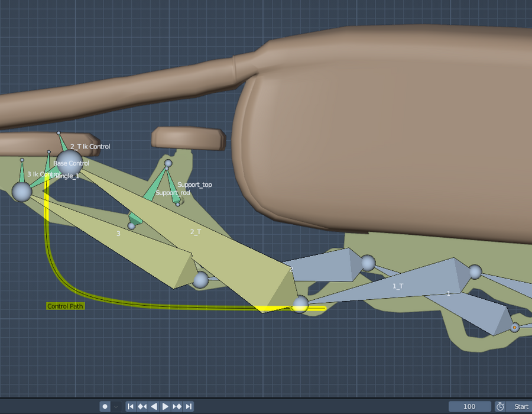The height and width of the screenshot is (414, 532).
Task: Click the Start frame field
Action: 519,406
